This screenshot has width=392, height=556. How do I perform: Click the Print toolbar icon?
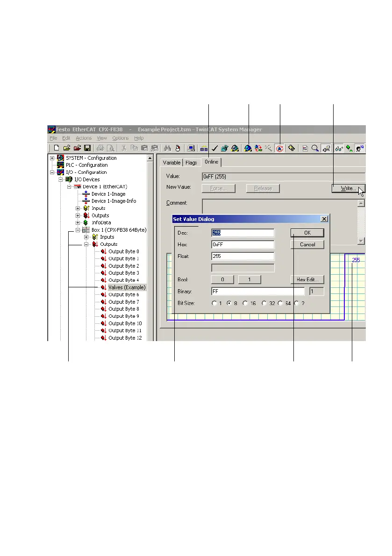point(100,148)
